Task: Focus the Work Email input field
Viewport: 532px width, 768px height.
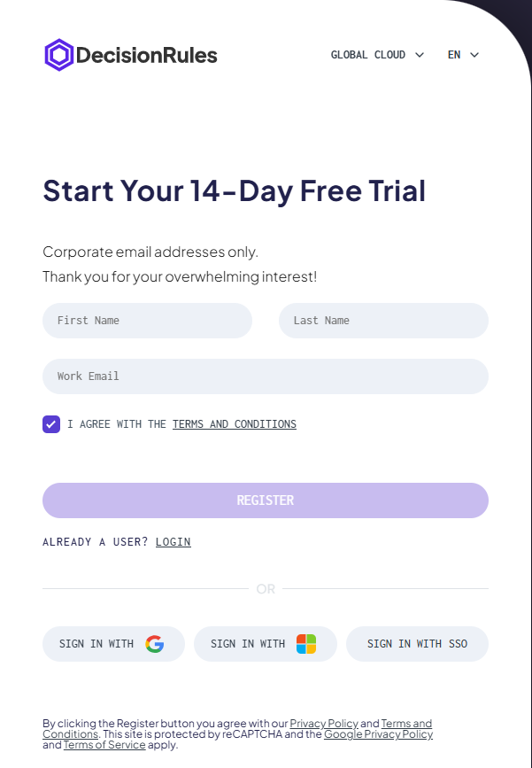Action: (x=266, y=376)
